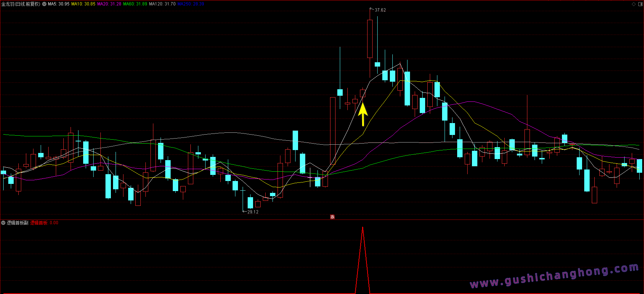Click the red 涨 marker icon
644x294 pixels.
pos(332,217)
